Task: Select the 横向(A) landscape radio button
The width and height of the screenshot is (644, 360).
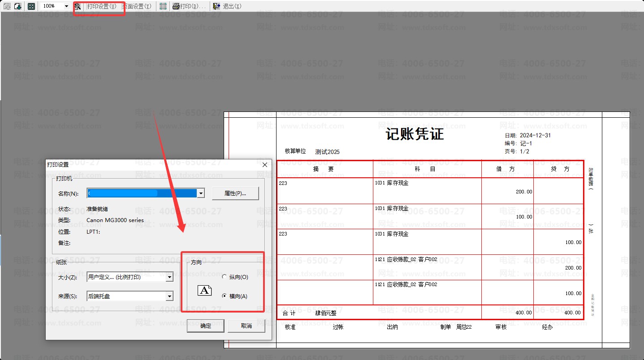Action: point(225,296)
